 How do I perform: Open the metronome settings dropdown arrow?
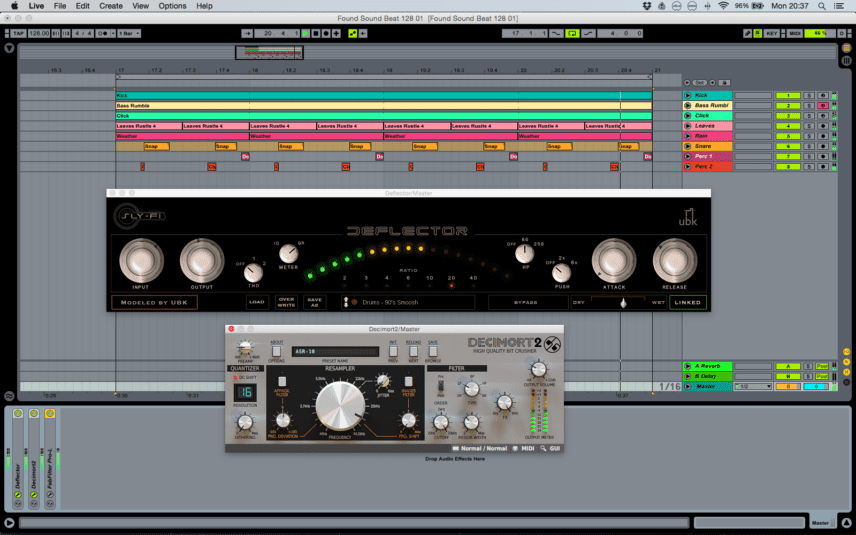click(113, 33)
